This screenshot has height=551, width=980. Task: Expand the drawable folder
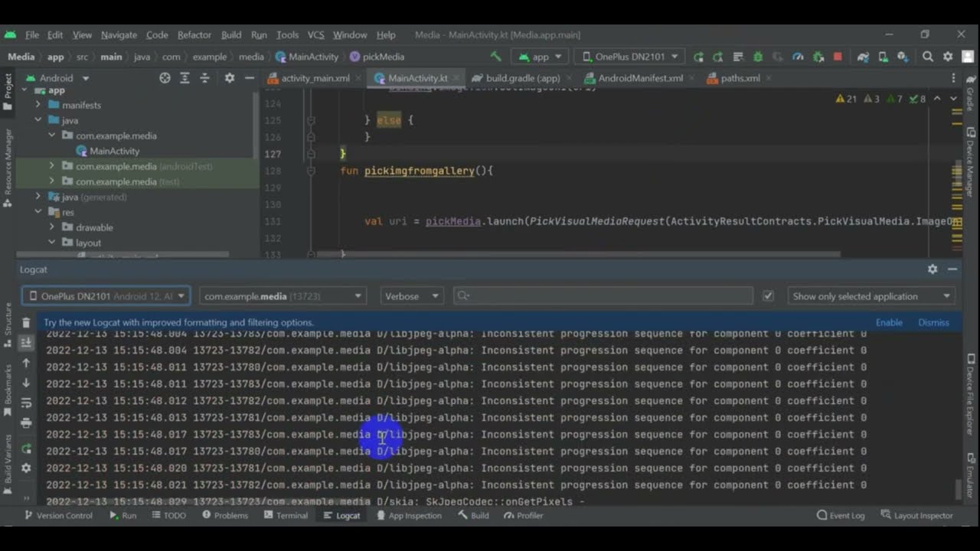[51, 227]
